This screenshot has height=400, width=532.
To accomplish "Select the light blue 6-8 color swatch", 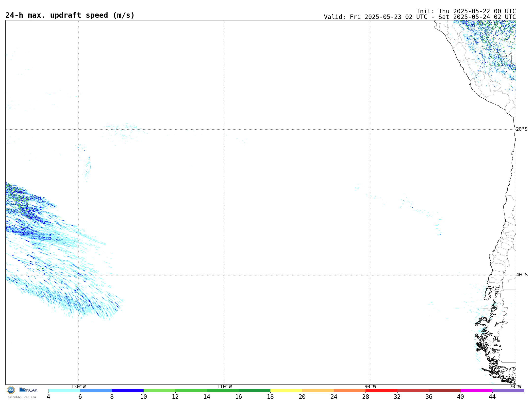I will 96,391.
